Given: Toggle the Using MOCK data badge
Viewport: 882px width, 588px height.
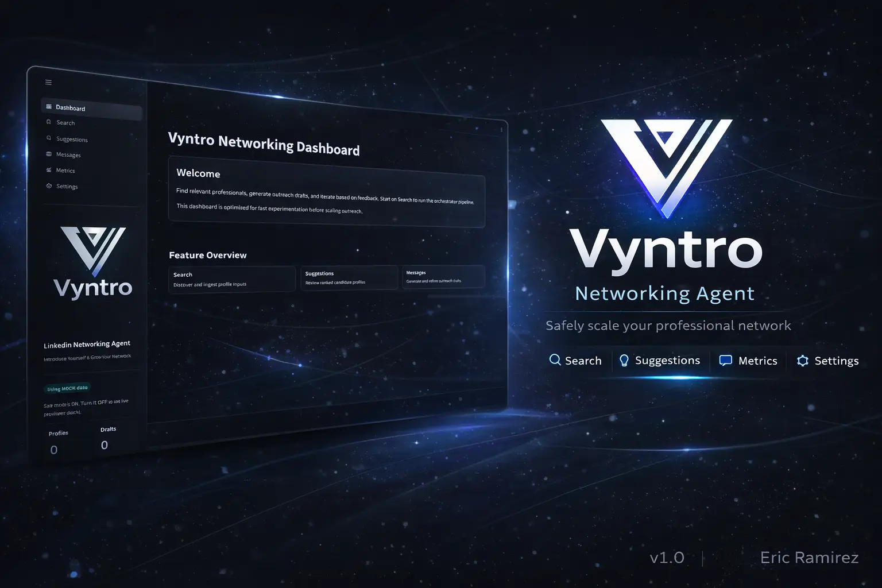Looking at the screenshot, I should pyautogui.click(x=67, y=388).
